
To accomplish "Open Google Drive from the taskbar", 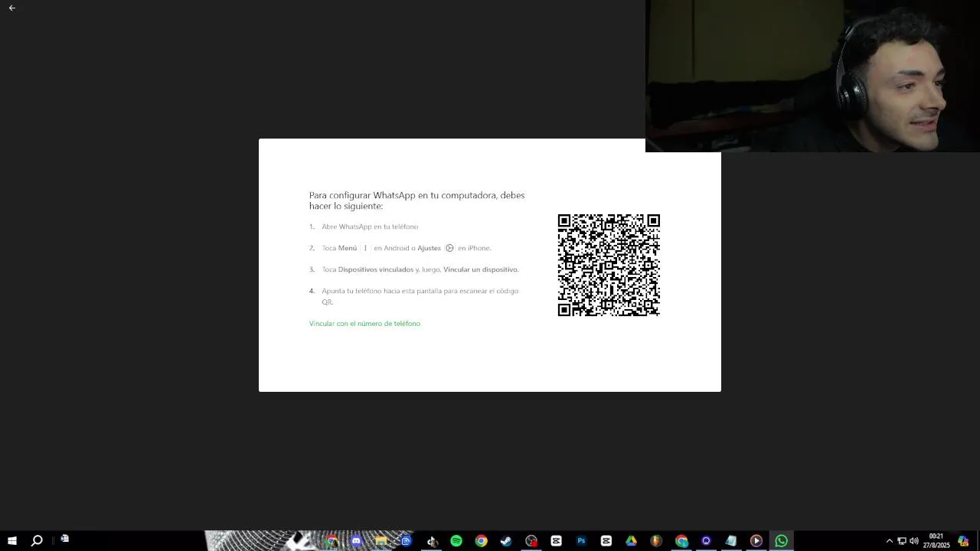I will (631, 541).
